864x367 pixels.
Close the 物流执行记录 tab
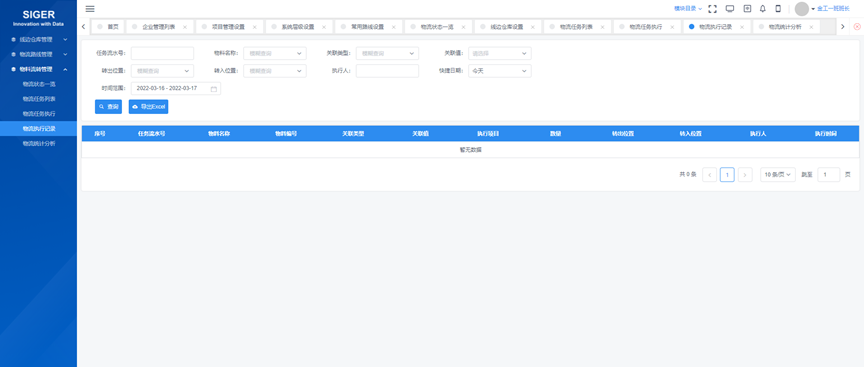[x=742, y=27]
